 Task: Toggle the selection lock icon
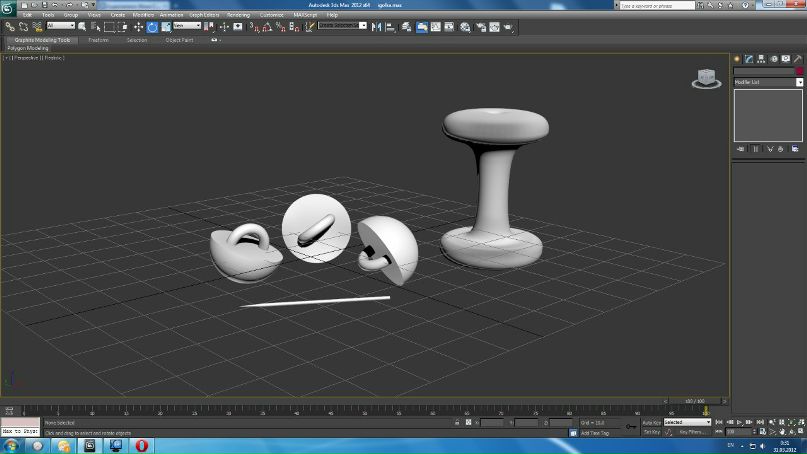click(457, 422)
